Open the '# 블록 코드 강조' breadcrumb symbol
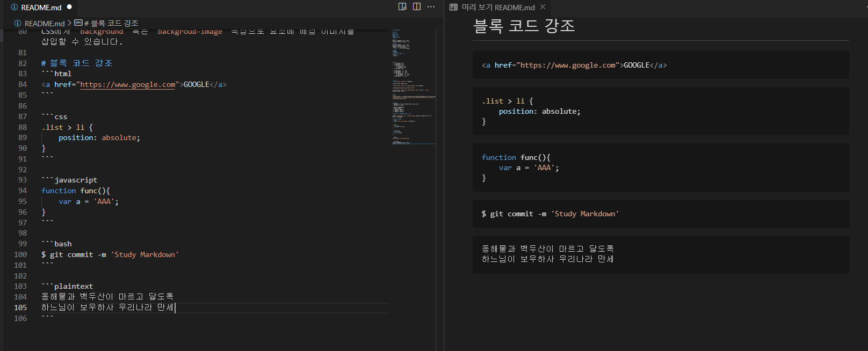The height and width of the screenshot is (351, 868). click(x=111, y=23)
